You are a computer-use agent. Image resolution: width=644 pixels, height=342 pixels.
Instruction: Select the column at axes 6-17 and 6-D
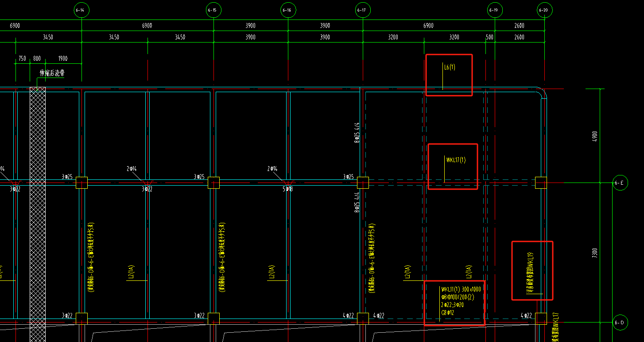coord(363,319)
